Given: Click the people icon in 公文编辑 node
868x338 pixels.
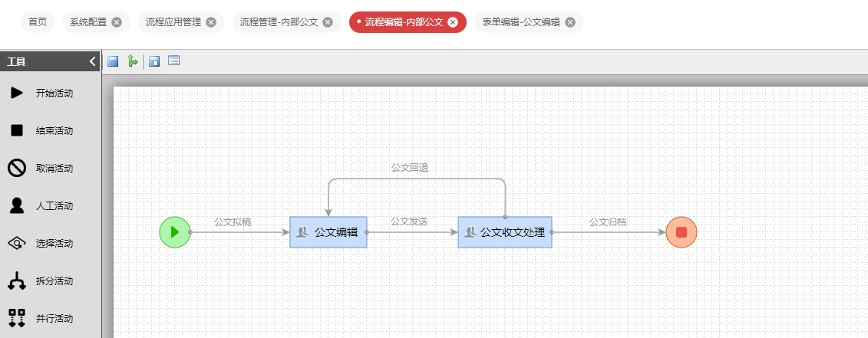Looking at the screenshot, I should 302,232.
